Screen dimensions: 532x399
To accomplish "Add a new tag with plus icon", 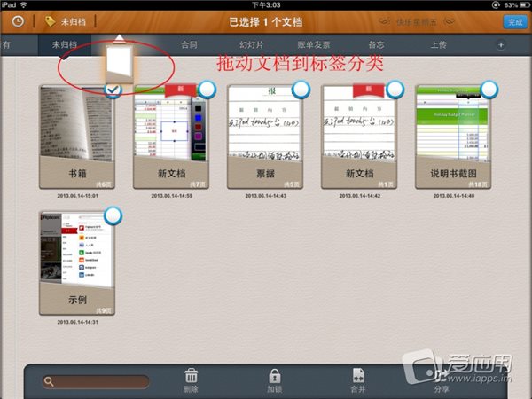I will point(501,45).
